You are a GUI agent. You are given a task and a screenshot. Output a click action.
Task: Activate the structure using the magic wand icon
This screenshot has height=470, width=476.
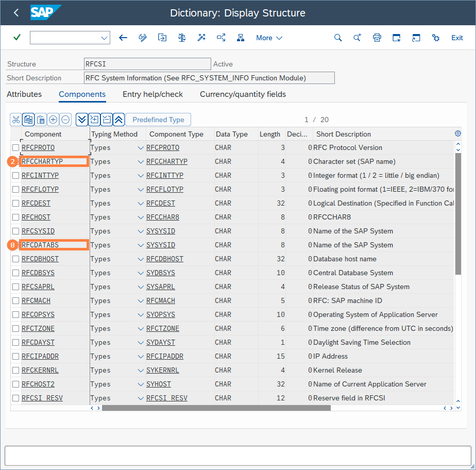coord(201,38)
